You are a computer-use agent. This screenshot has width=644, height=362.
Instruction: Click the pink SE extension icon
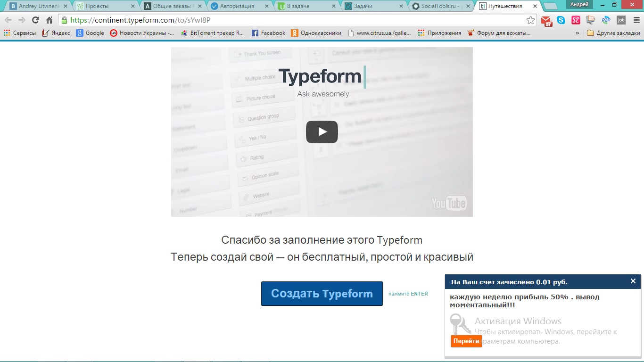point(576,20)
